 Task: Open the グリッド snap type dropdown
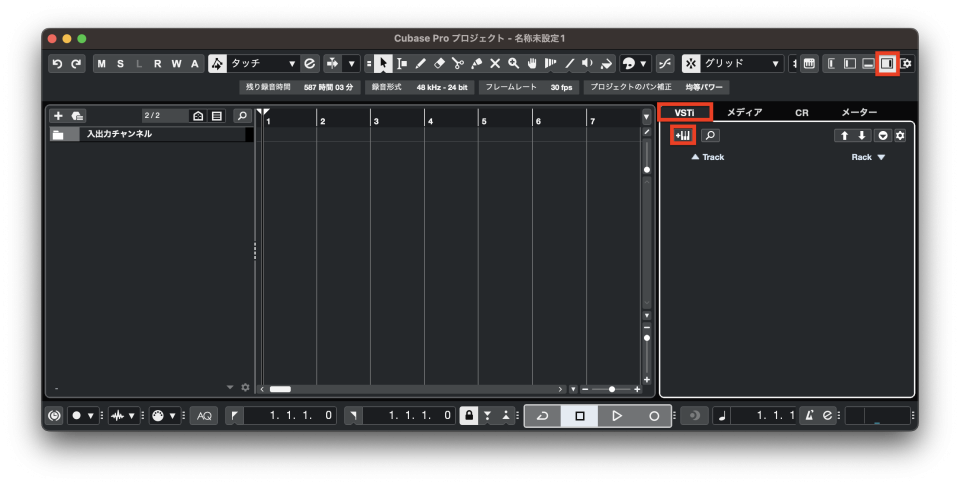(741, 64)
